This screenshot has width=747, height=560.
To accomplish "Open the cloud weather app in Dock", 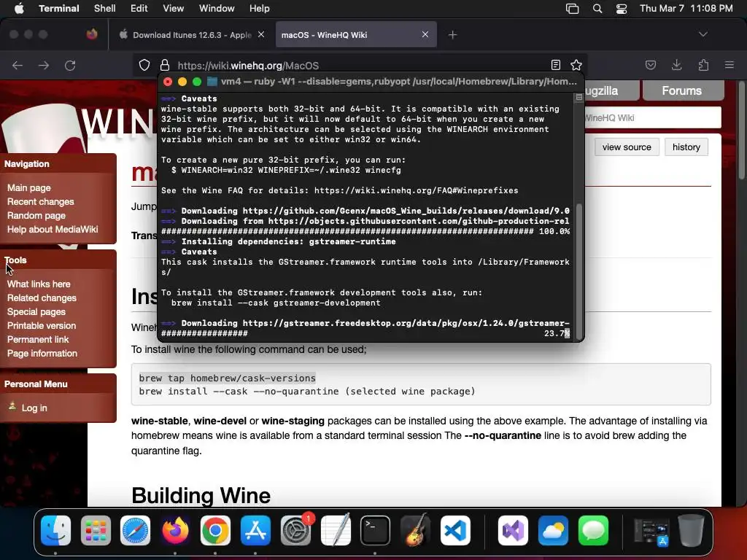I will pos(553,531).
